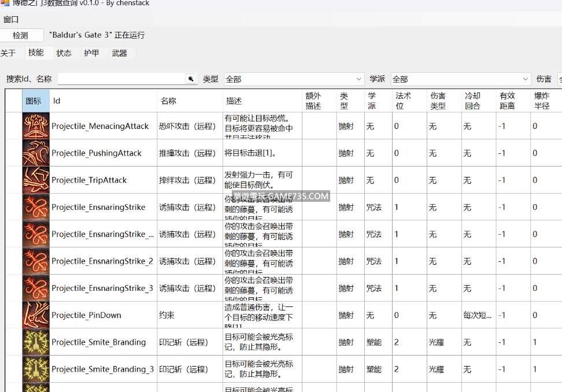This screenshot has height=392, width=562.
Task: Open the 伤害 filter combo box
Action: [x=559, y=79]
